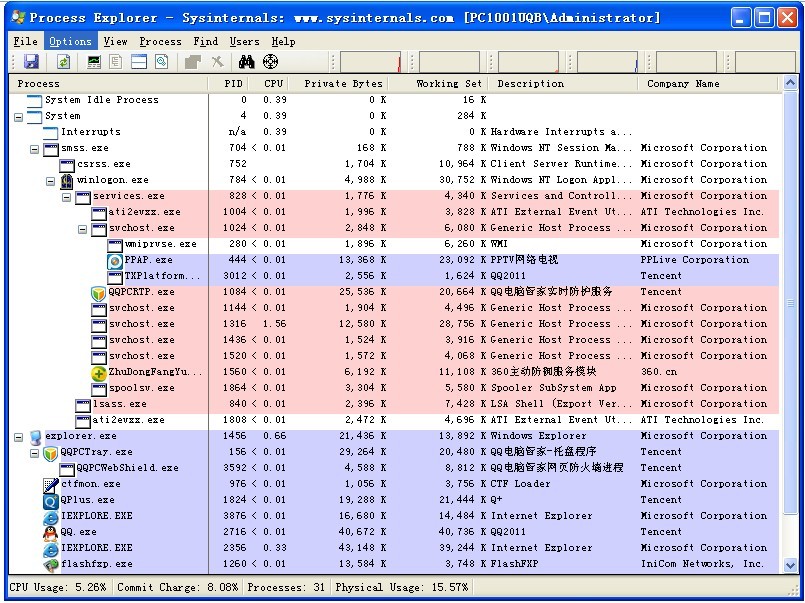The image size is (805, 603).
Task: Click the QQ penguin icon next to QQ.exe
Action: [x=51, y=532]
